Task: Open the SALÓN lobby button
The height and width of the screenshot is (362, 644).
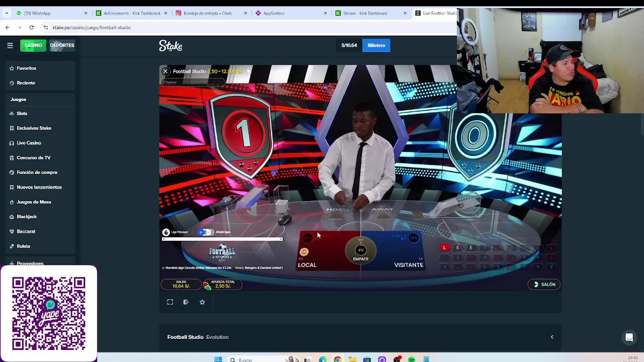Action: coord(545,285)
